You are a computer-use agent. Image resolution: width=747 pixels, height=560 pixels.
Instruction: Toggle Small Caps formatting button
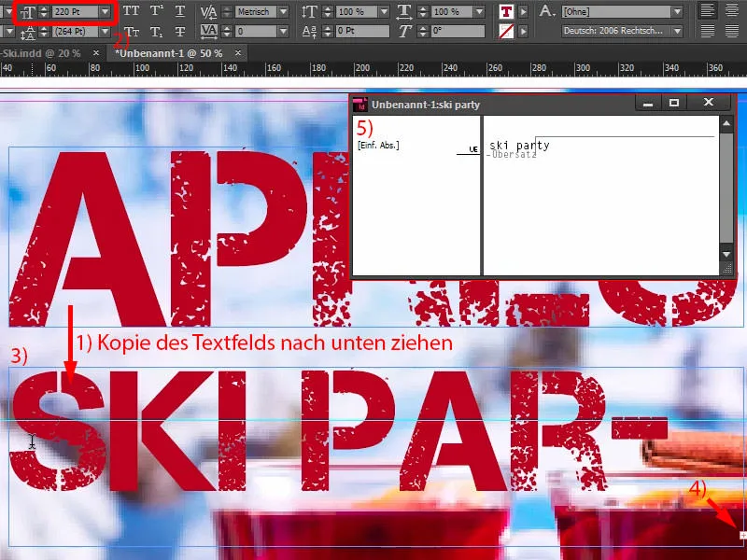[132, 32]
